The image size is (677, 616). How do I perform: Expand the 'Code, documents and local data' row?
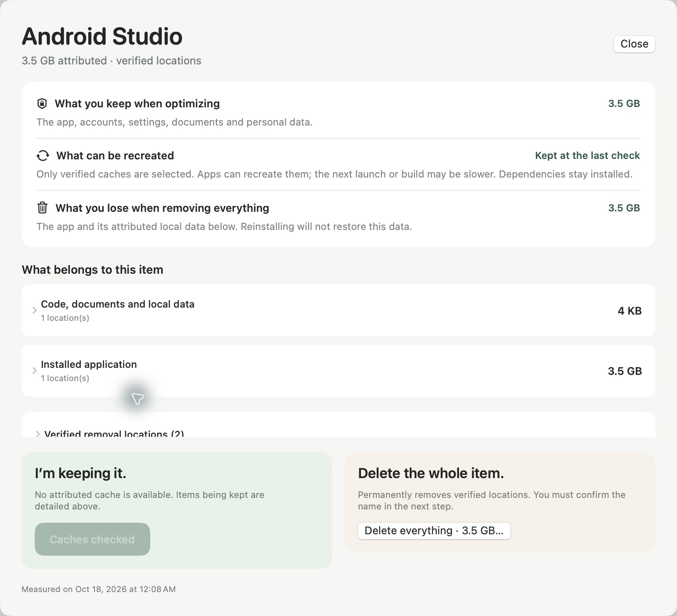pos(338,310)
